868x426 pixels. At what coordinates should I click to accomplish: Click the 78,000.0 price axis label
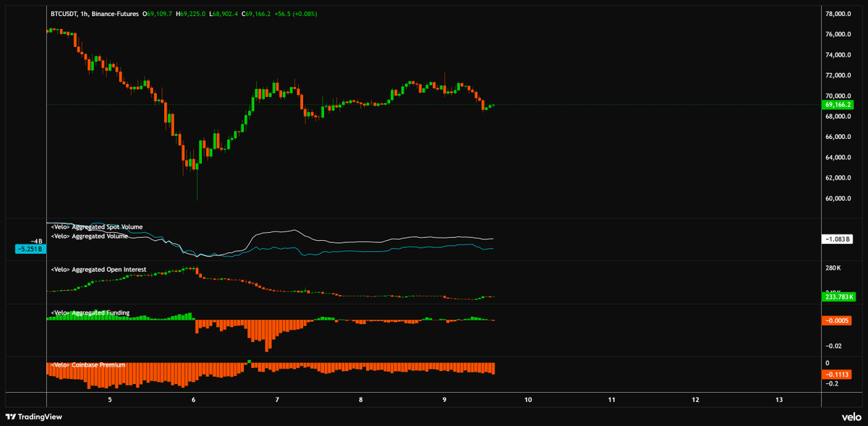[838, 14]
